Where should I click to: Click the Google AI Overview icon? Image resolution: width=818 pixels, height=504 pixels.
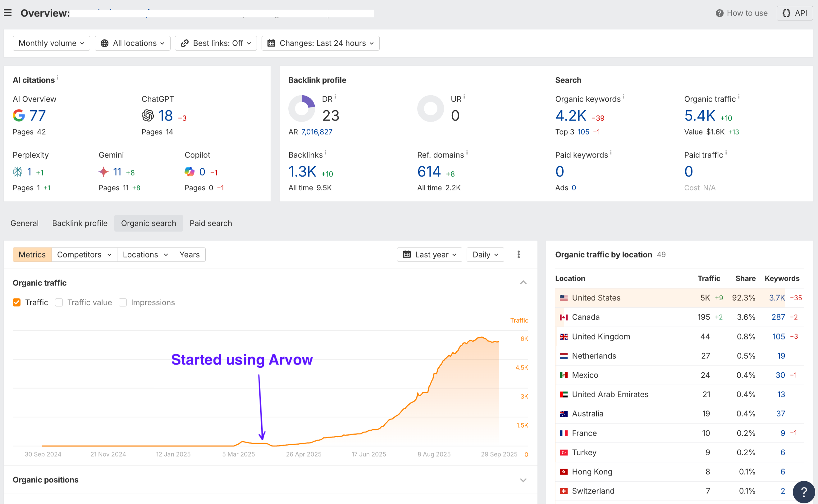point(19,116)
